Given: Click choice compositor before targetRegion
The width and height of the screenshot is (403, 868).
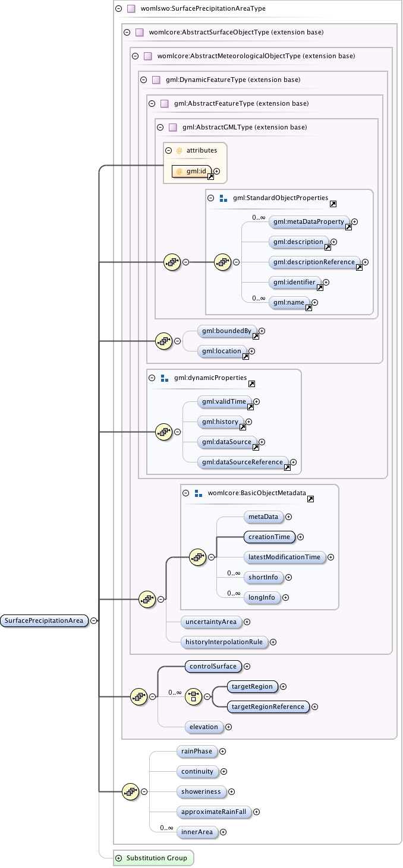Looking at the screenshot, I should (193, 696).
